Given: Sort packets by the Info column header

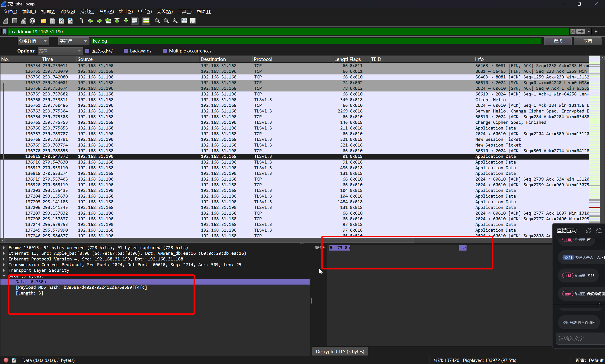Looking at the screenshot, I should pyautogui.click(x=531, y=59).
